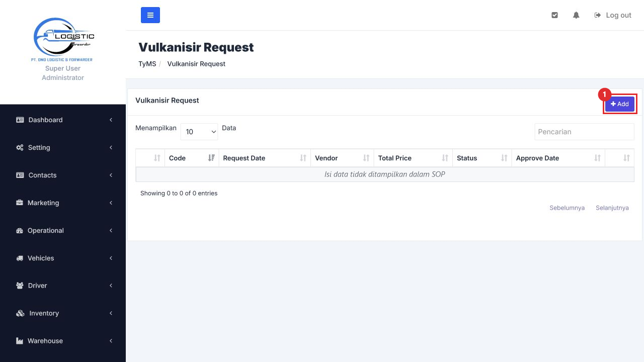Open the notifications bell icon
Image resolution: width=644 pixels, height=362 pixels.
(x=576, y=15)
